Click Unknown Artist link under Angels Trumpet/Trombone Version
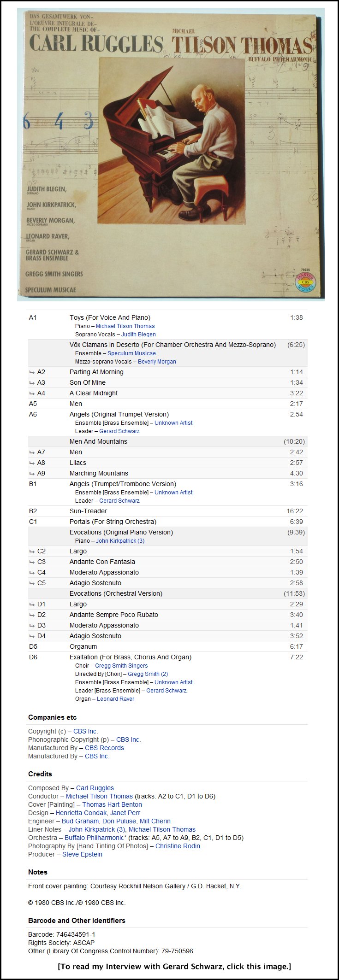The height and width of the screenshot is (980, 339). coord(173,493)
